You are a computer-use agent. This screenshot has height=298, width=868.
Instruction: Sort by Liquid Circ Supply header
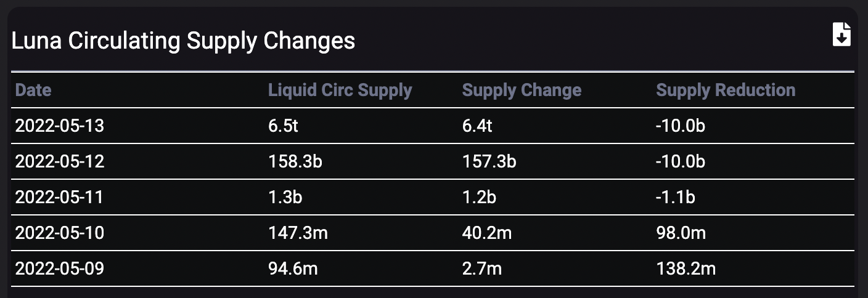[x=340, y=90]
